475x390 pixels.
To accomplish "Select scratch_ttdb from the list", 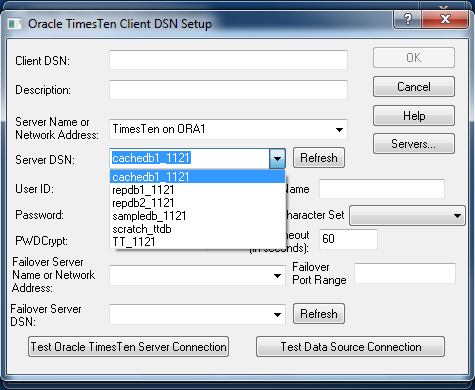I will (198, 229).
